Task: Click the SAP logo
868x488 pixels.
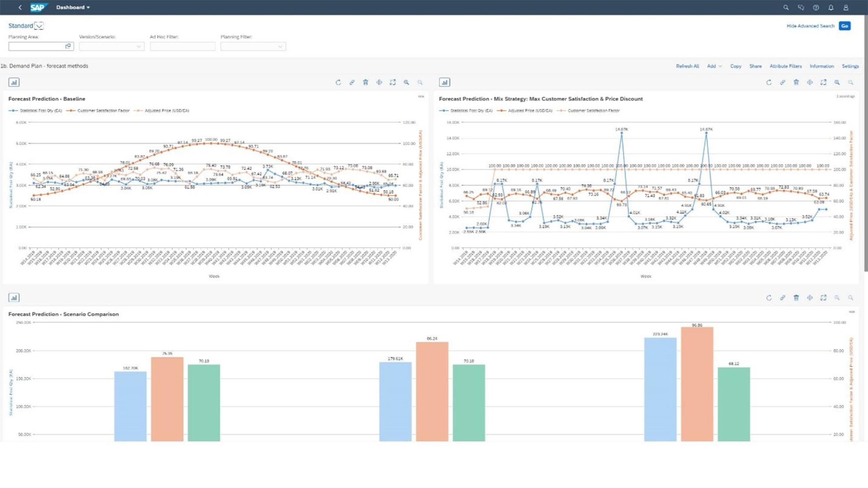Action: (x=38, y=7)
